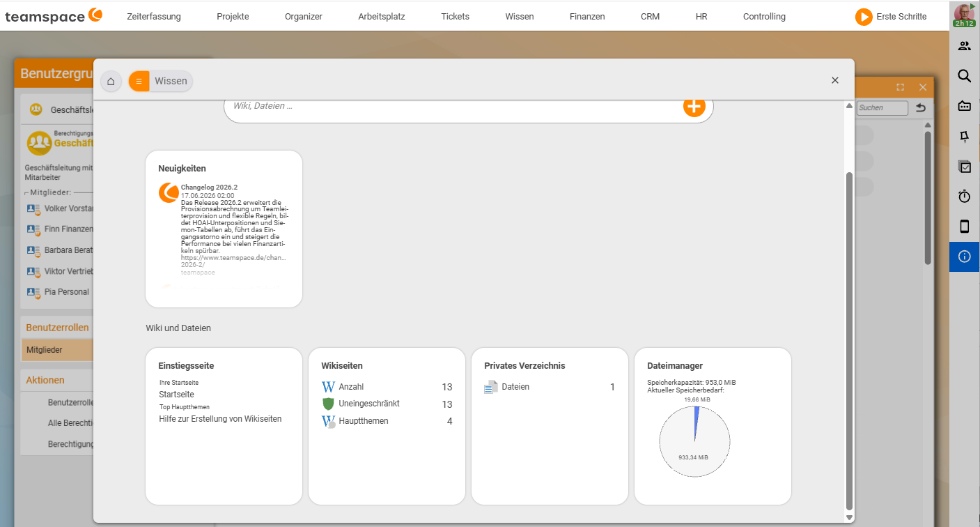Viewport: 980px width, 527px height.
Task: Click the Erste Schritte play icon
Action: tap(864, 17)
